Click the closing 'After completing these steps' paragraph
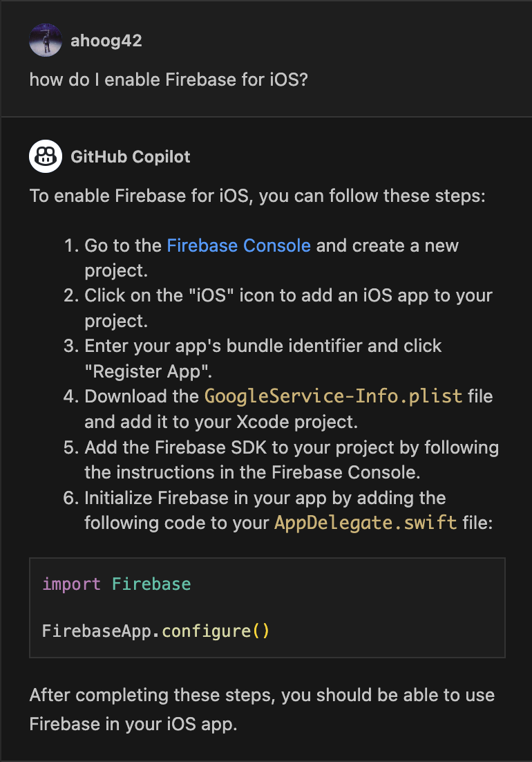Image resolution: width=532 pixels, height=762 pixels. point(262,709)
